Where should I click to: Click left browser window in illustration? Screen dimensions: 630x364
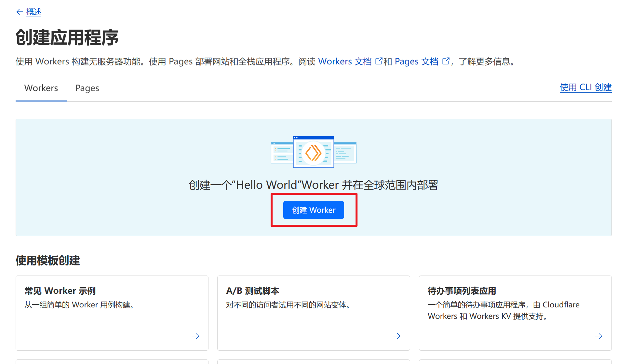pyautogui.click(x=281, y=153)
